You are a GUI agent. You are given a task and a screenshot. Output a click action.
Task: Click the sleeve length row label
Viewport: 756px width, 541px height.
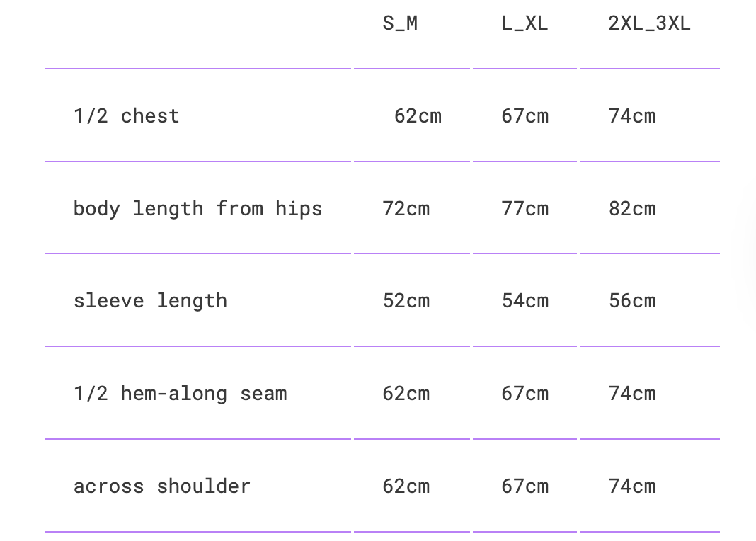(x=151, y=301)
